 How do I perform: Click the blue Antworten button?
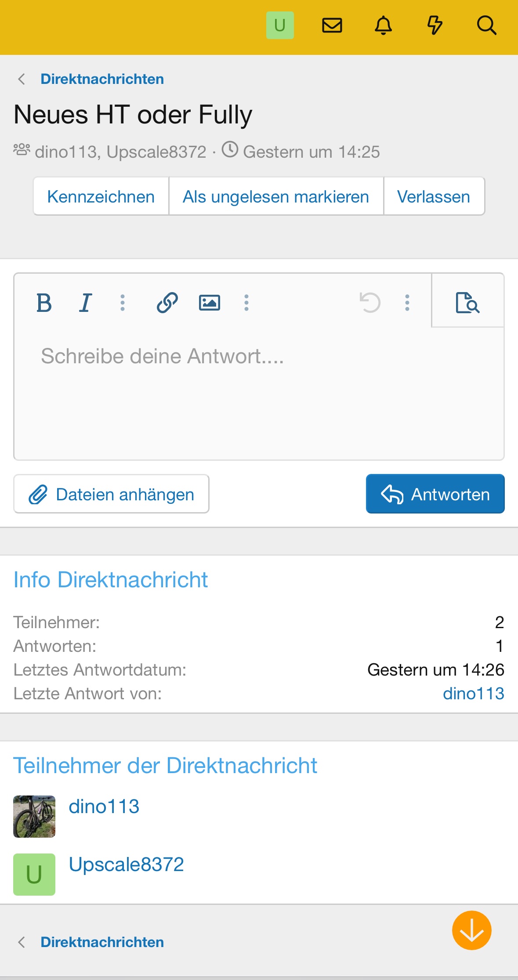[x=435, y=494]
